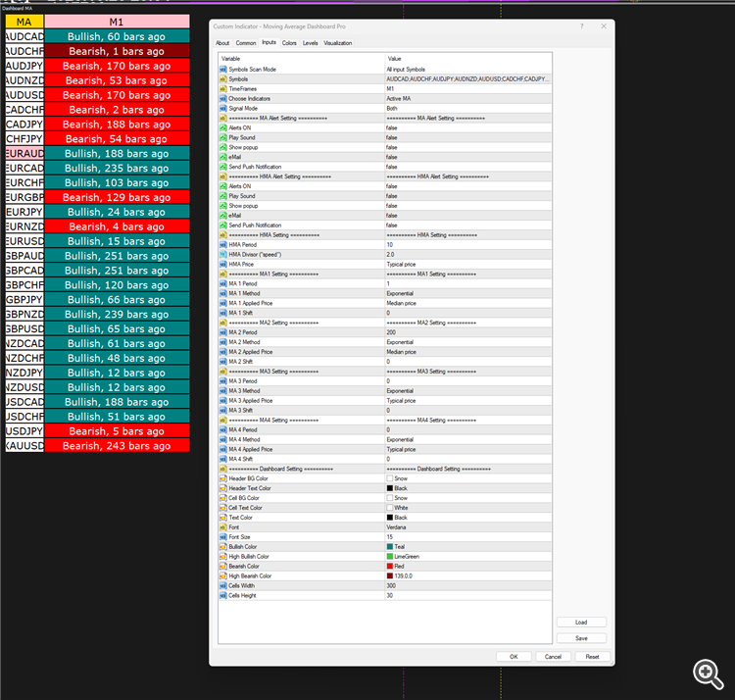The image size is (735, 700).
Task: Click the icon beside TimeFrames row
Action: 223,89
